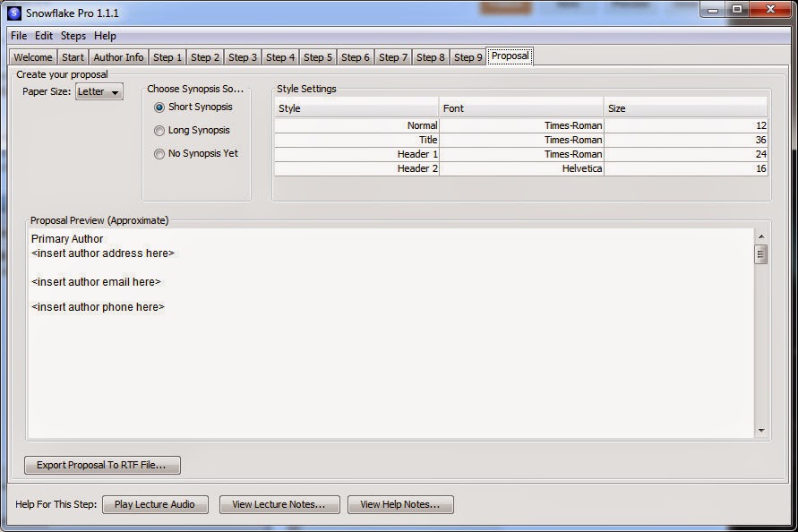Screen dimensions: 798x532
Task: Open the Step 5 tab
Action: [x=318, y=57]
